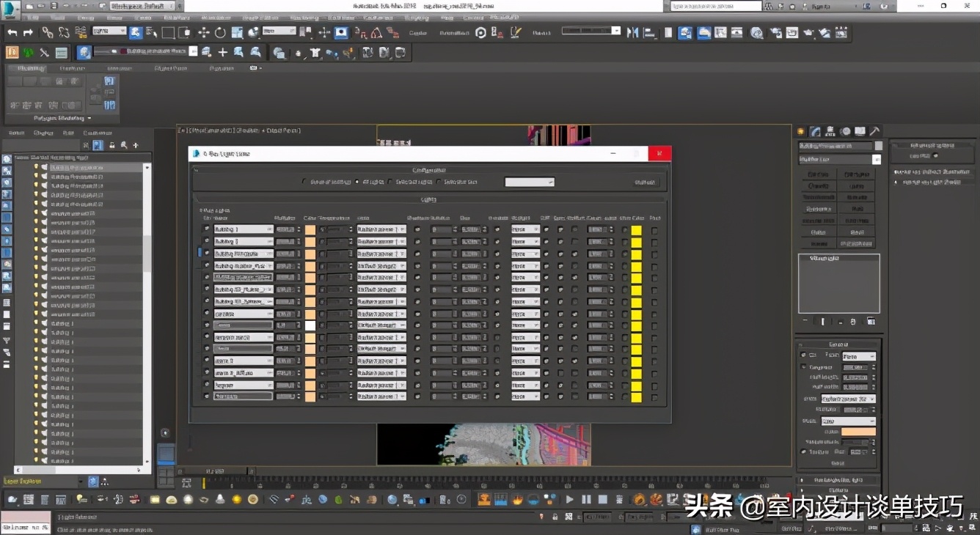Select the All Lights radio button
The height and width of the screenshot is (535, 980).
coord(357,182)
